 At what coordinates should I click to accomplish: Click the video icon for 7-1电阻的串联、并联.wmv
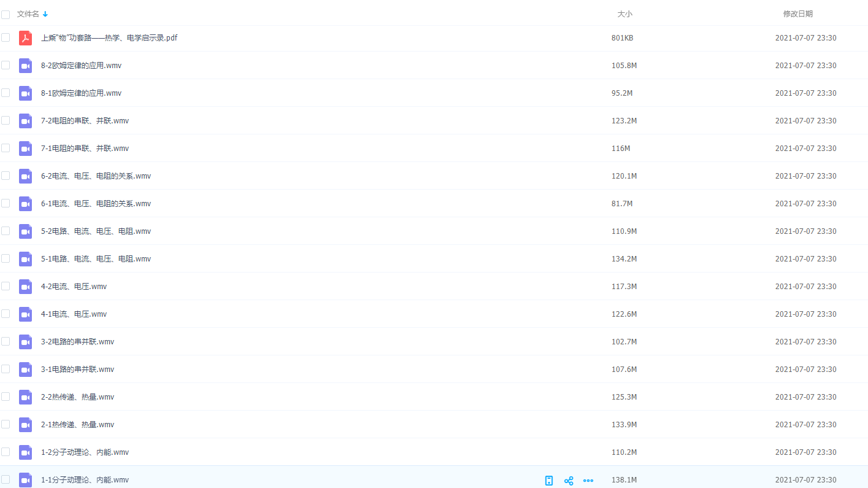(x=25, y=149)
